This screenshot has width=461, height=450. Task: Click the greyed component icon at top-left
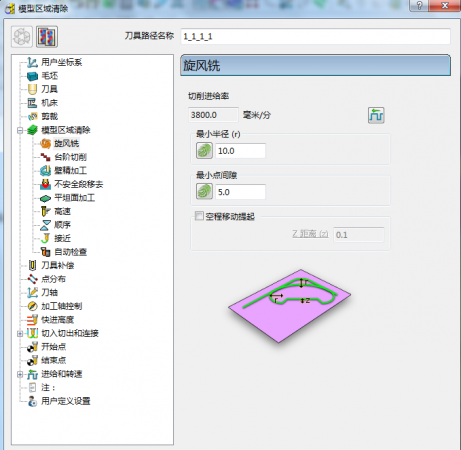22,36
